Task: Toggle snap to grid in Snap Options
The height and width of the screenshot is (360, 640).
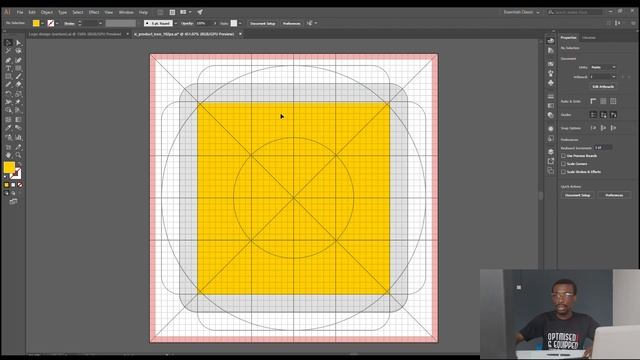Action: (x=603, y=128)
